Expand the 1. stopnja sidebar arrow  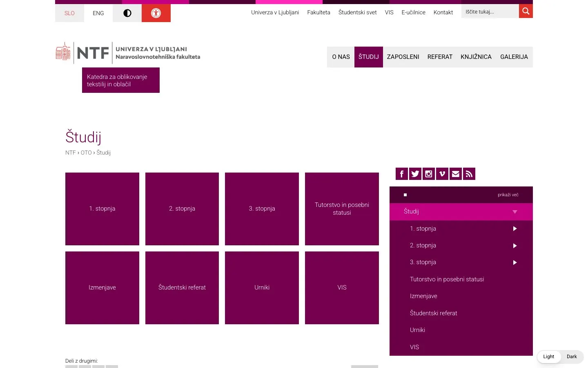tap(515, 229)
